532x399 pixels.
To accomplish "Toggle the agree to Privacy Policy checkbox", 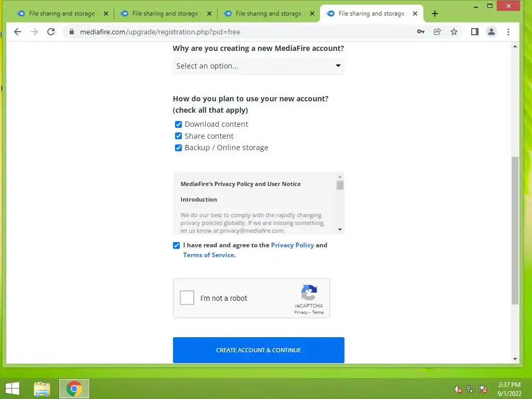I will tap(177, 246).
